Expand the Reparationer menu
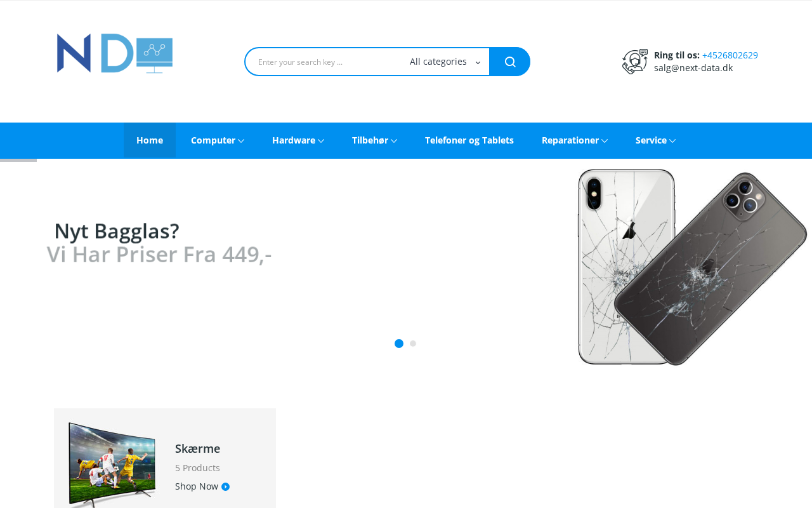The image size is (812, 508). (x=575, y=140)
